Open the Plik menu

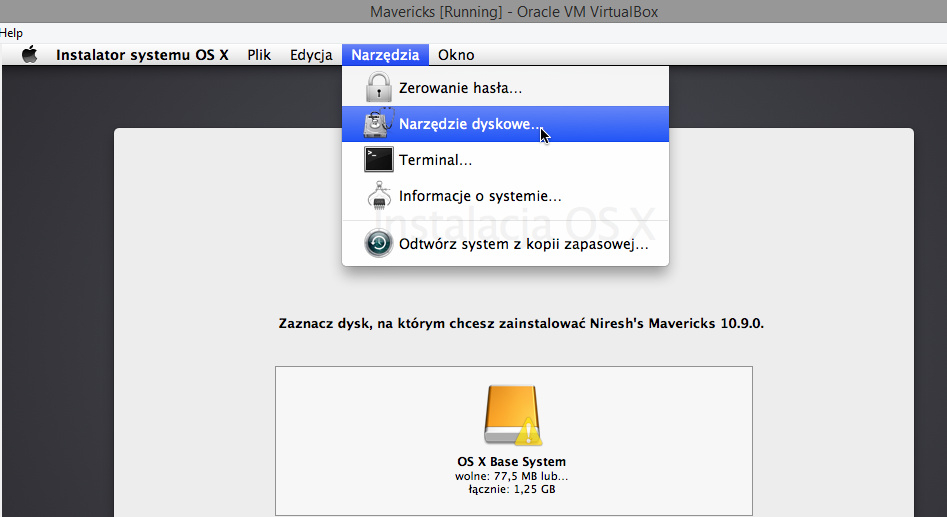point(259,55)
